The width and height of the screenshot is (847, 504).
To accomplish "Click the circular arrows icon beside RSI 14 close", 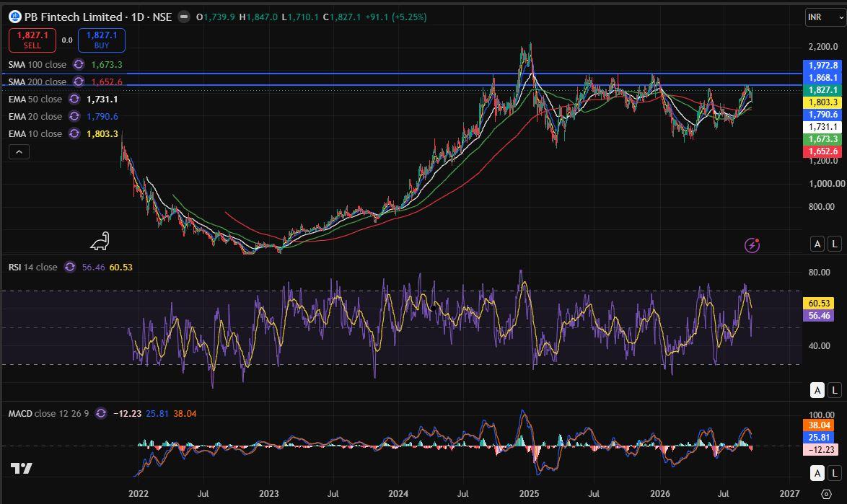I will tap(70, 267).
